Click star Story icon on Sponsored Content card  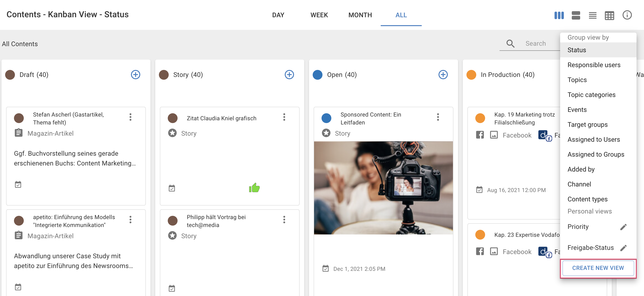point(326,133)
